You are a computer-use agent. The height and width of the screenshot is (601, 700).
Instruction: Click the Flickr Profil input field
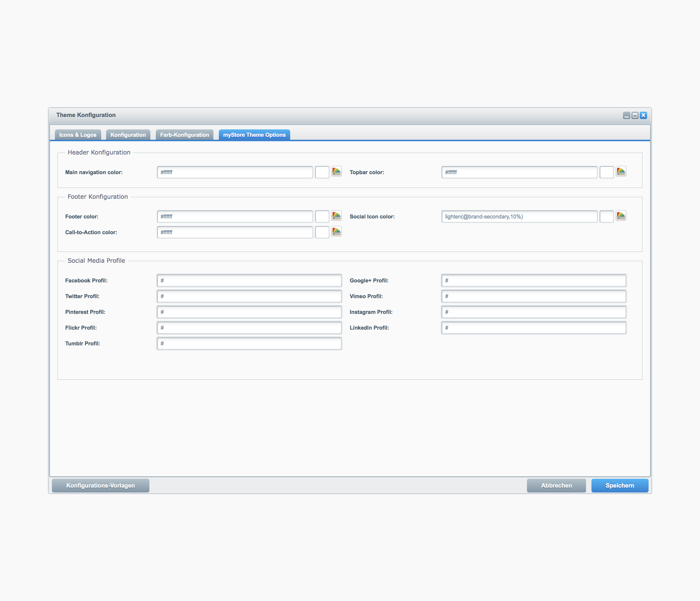249,328
